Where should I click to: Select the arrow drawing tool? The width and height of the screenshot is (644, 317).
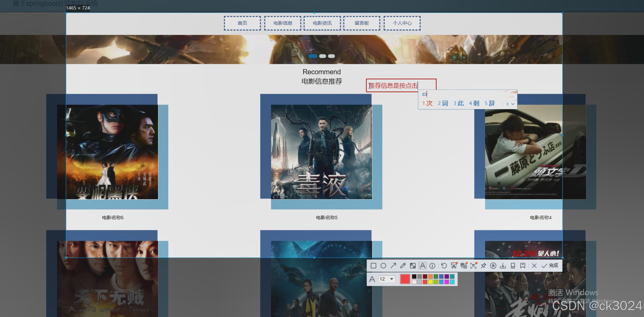tap(393, 266)
